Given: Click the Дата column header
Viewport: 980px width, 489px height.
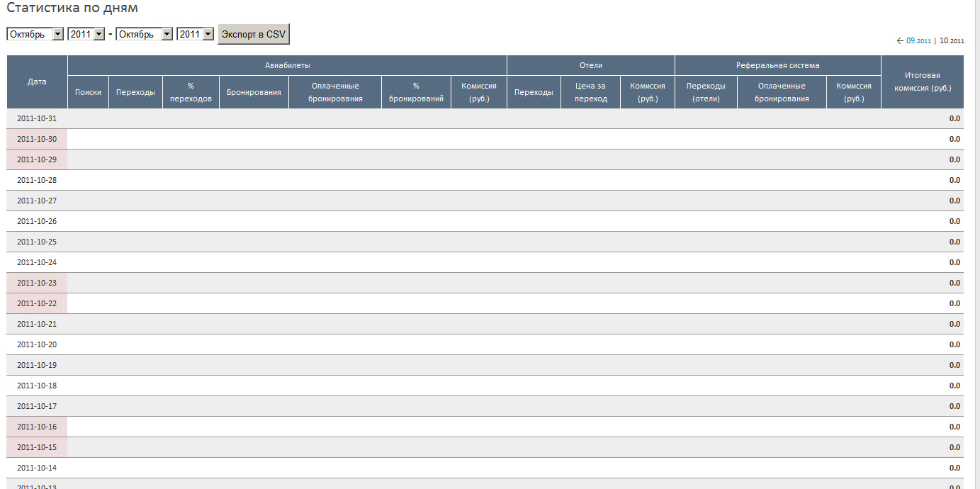Looking at the screenshot, I should coord(37,82).
